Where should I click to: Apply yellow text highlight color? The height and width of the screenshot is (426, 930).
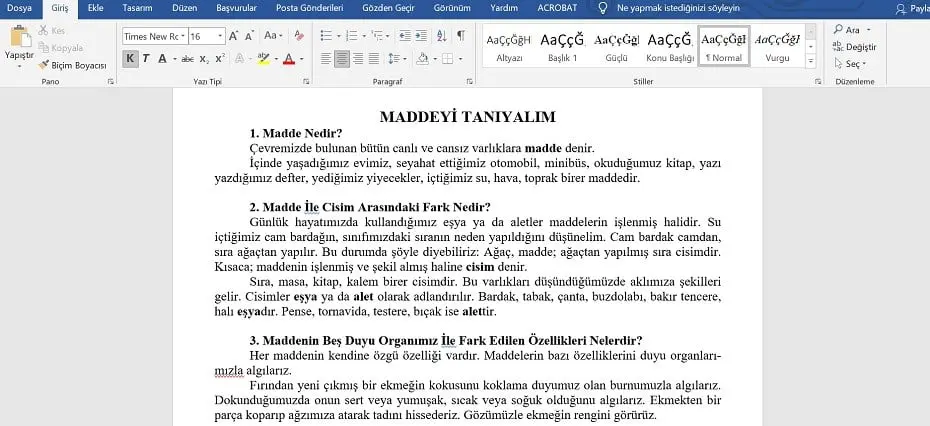pyautogui.click(x=263, y=59)
